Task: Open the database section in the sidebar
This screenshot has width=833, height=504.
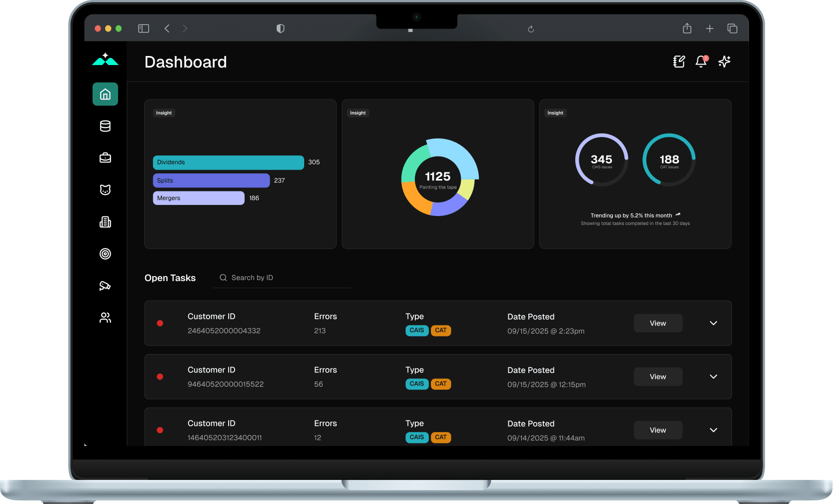Action: point(105,126)
